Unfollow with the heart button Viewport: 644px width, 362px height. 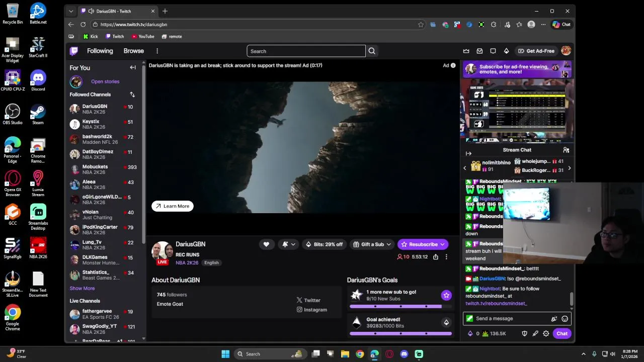pyautogui.click(x=266, y=244)
